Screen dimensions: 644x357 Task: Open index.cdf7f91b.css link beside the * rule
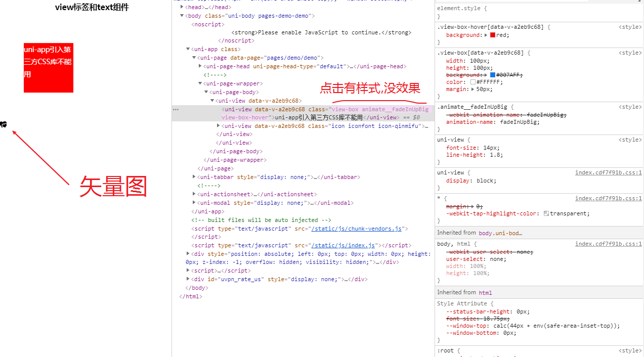609,198
